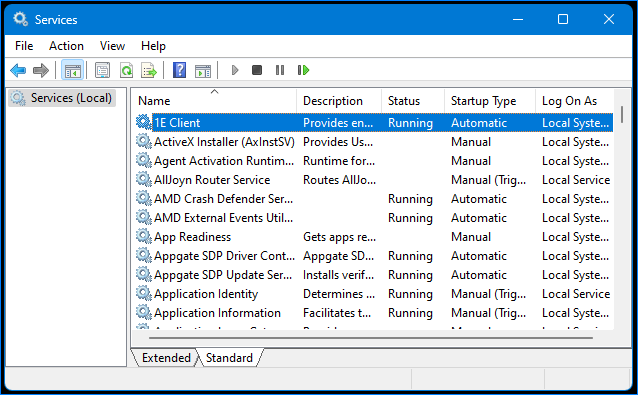Open the File menu

pyautogui.click(x=24, y=46)
